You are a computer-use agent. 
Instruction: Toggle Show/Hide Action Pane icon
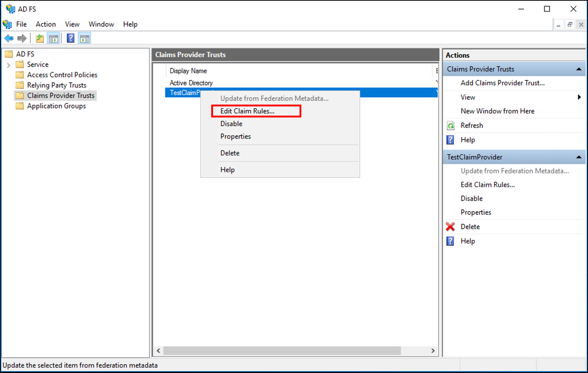[x=85, y=38]
